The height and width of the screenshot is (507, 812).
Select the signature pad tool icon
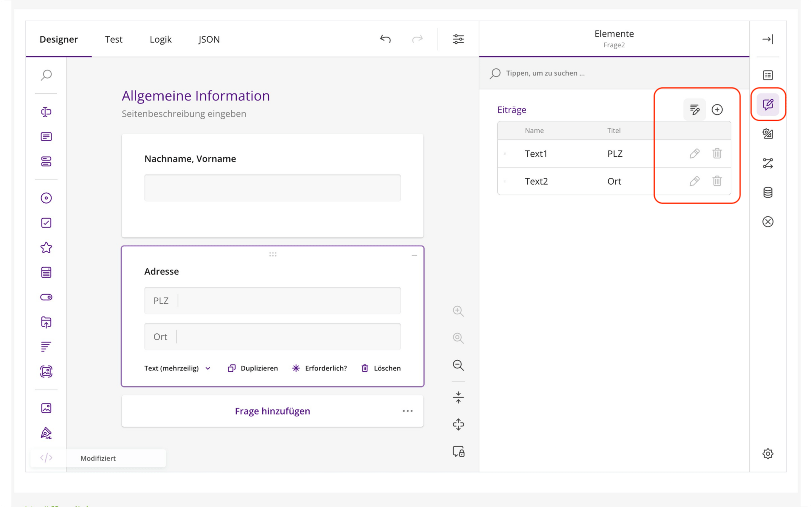[46, 433]
